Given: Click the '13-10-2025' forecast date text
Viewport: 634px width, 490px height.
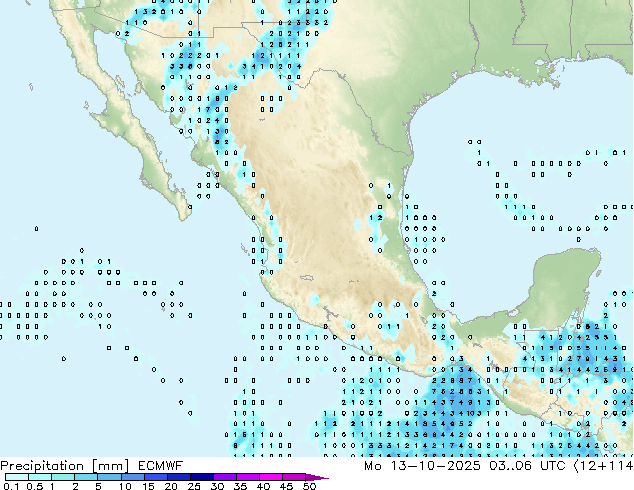Looking at the screenshot, I should pyautogui.click(x=435, y=466).
